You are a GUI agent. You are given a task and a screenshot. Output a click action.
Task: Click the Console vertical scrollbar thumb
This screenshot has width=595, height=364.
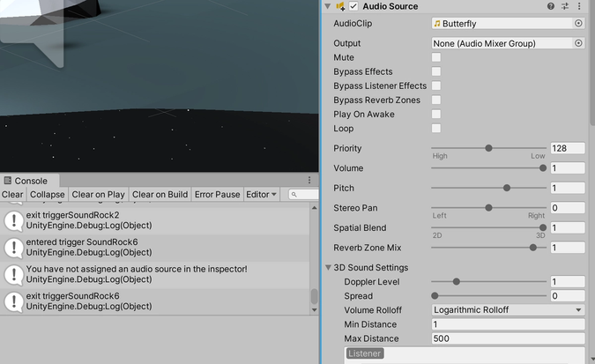pyautogui.click(x=314, y=296)
